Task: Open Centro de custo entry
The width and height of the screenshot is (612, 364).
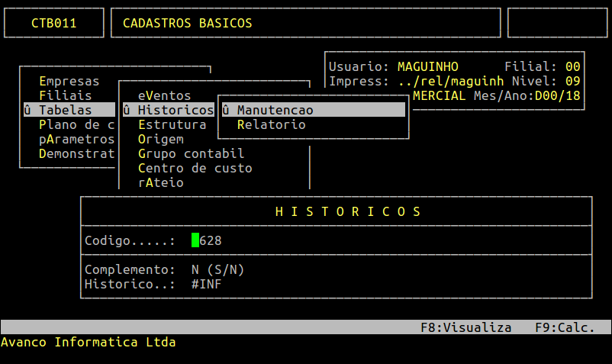Action: pyautogui.click(x=195, y=168)
